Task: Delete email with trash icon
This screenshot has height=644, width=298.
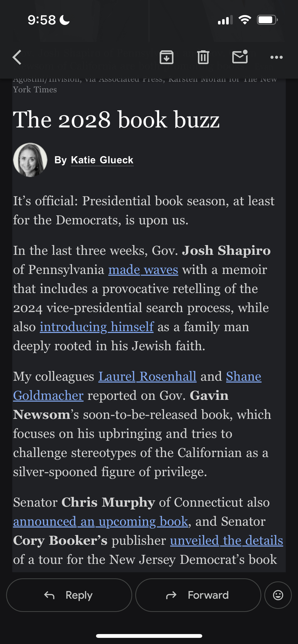Action: coord(203,57)
